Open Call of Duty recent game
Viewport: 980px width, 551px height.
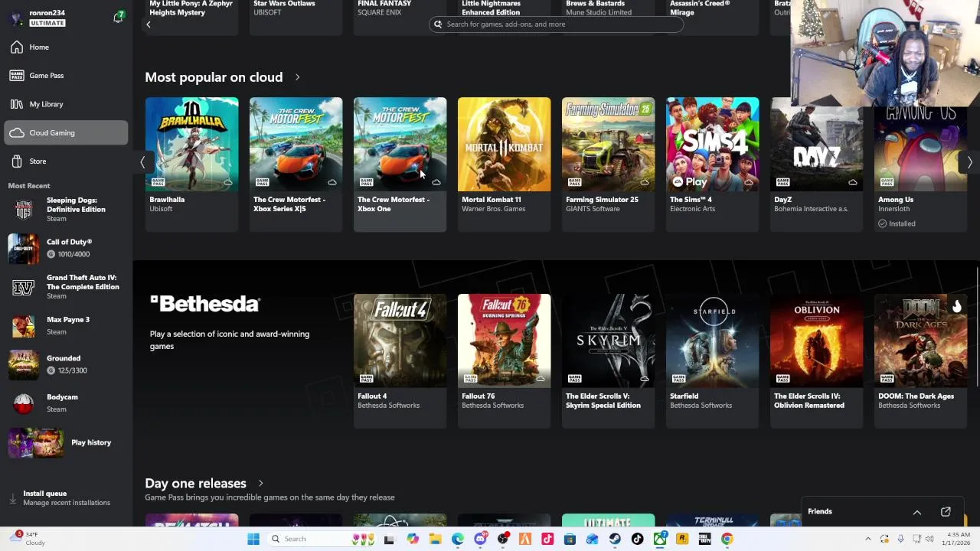point(67,248)
